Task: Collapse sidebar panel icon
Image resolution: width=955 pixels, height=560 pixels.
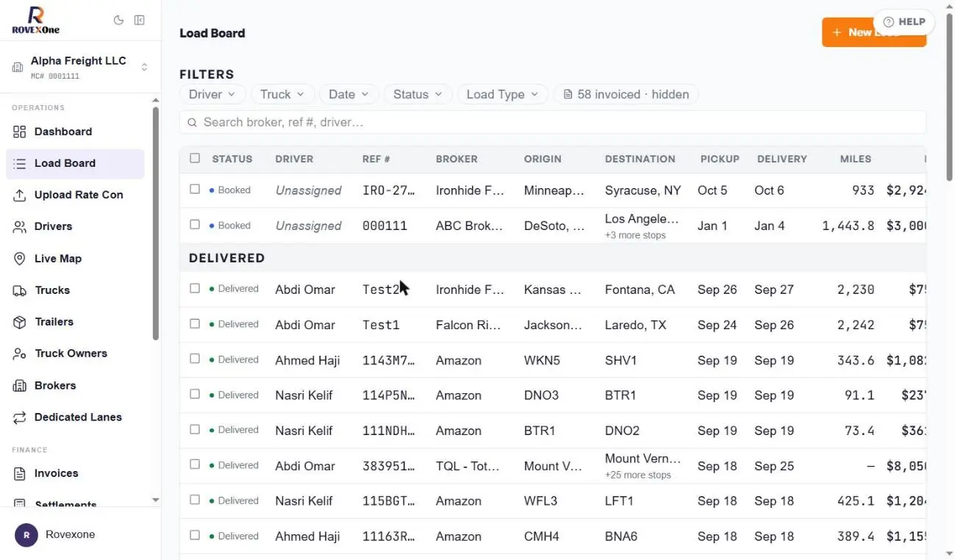Action: click(139, 21)
